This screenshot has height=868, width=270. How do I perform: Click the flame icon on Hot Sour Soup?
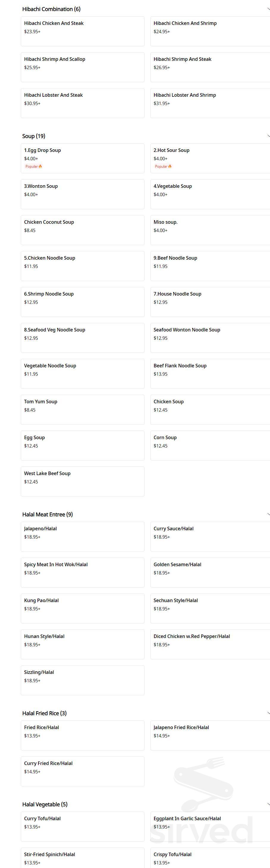pos(169,166)
